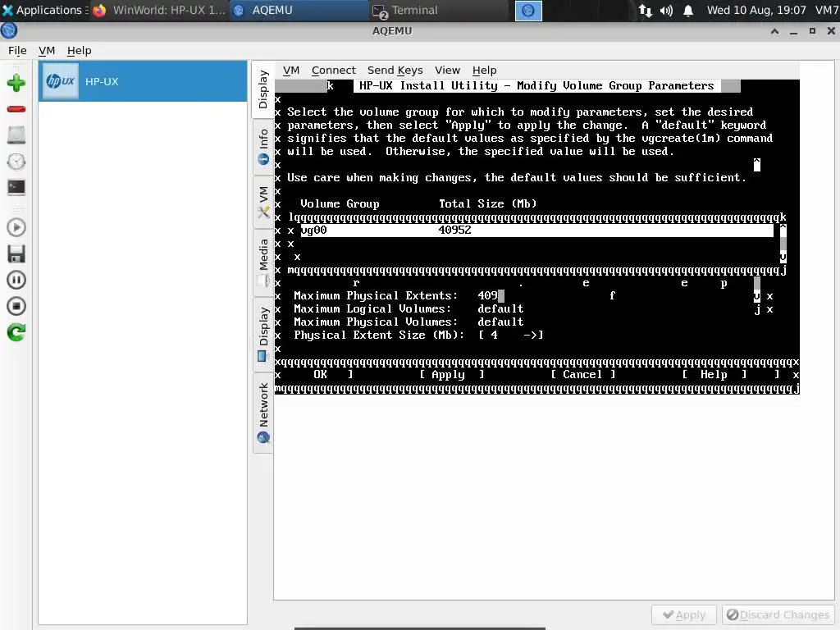Open the hard disk image manager icon

coord(16,135)
